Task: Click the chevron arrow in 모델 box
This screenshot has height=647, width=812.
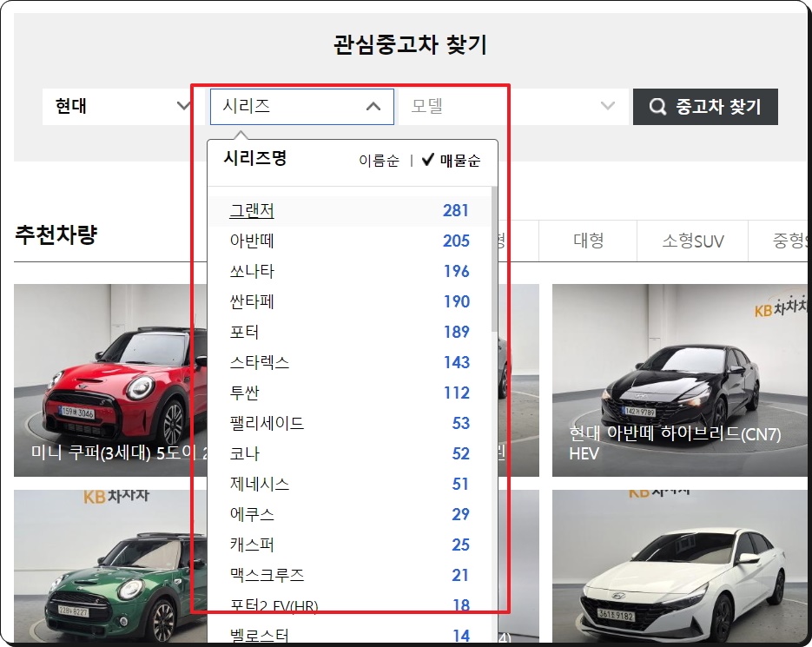Action: tap(607, 106)
